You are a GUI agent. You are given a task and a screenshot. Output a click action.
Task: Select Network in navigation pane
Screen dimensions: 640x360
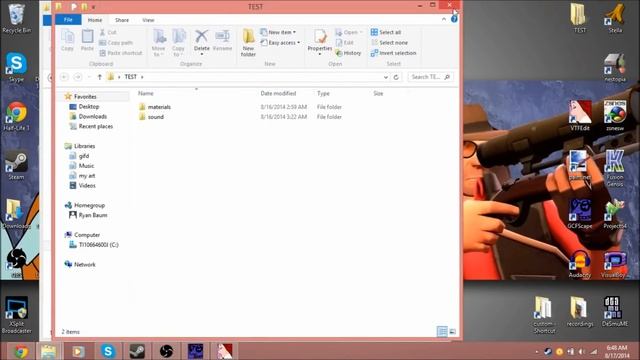pyautogui.click(x=80, y=264)
